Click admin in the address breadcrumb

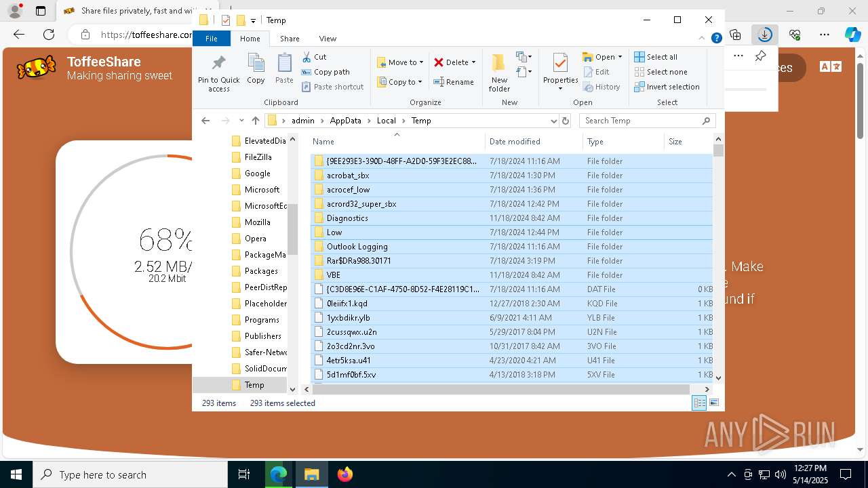point(302,121)
